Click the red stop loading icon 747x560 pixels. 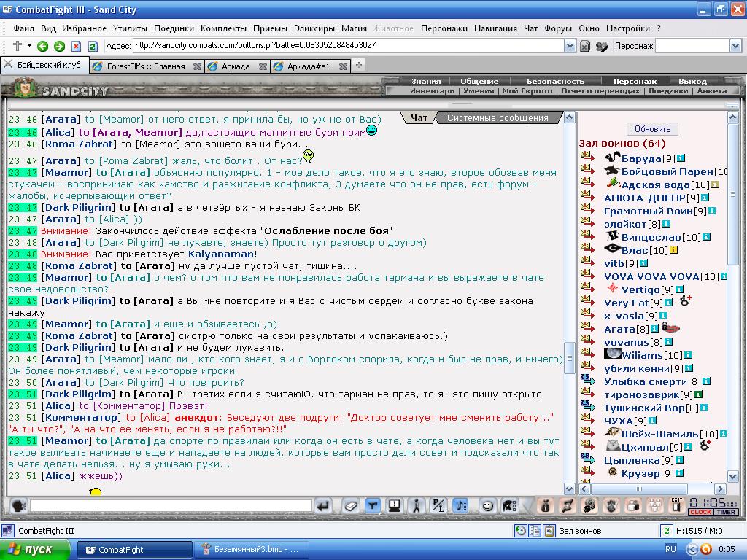[x=76, y=46]
